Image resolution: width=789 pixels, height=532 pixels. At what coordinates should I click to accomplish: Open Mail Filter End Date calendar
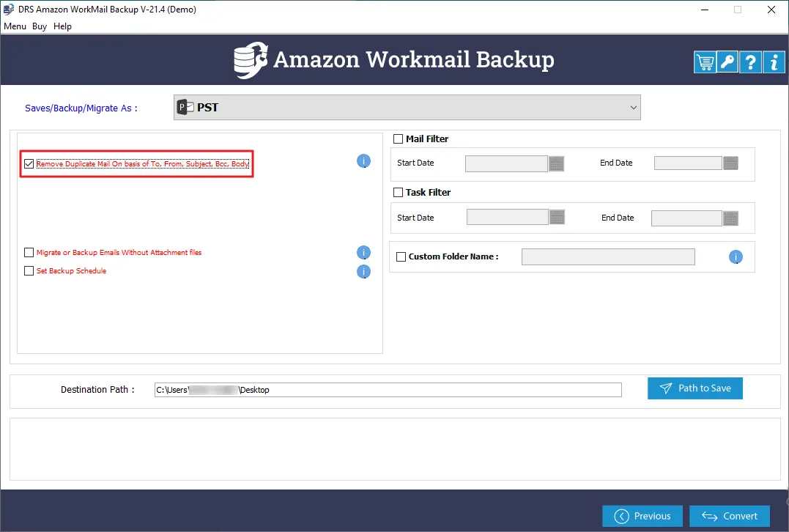(730, 163)
